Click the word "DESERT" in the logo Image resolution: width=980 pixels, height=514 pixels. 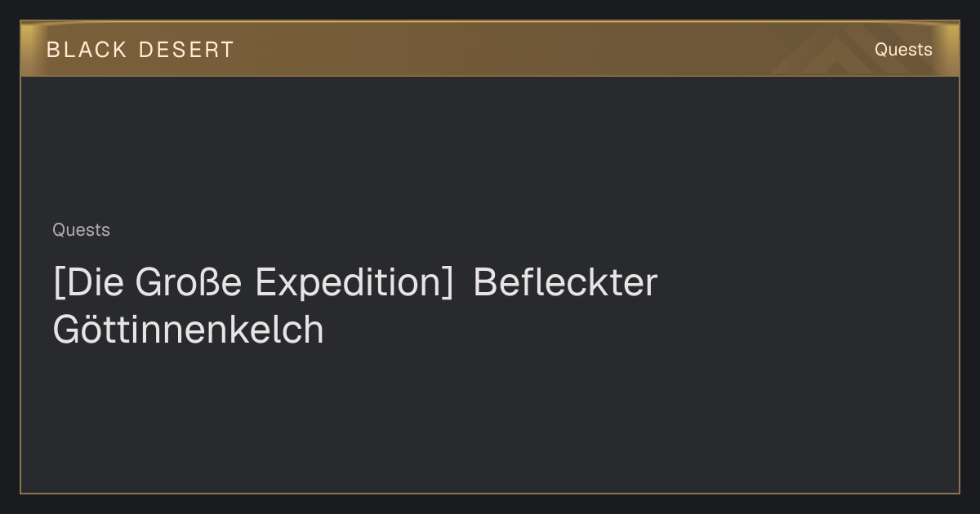pos(186,50)
